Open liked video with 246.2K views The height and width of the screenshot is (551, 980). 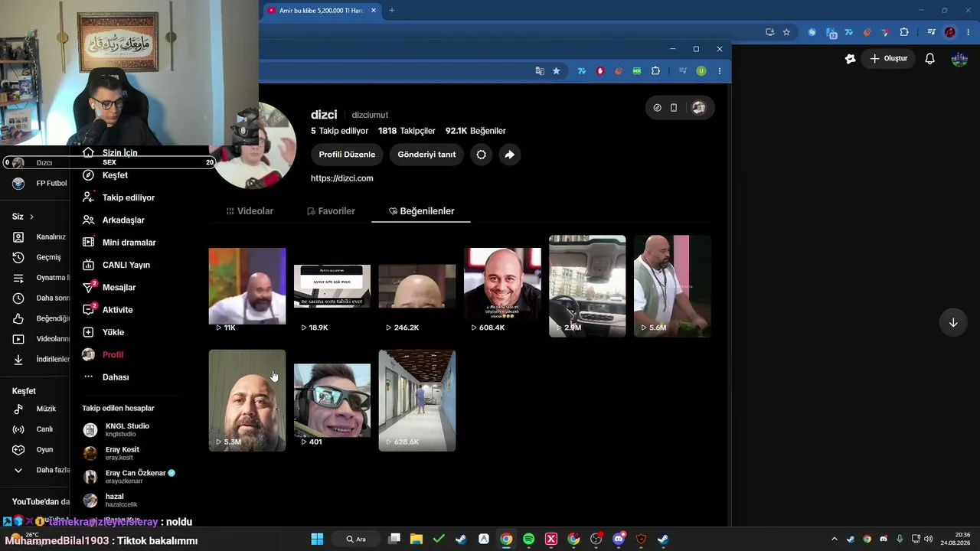[x=417, y=286]
